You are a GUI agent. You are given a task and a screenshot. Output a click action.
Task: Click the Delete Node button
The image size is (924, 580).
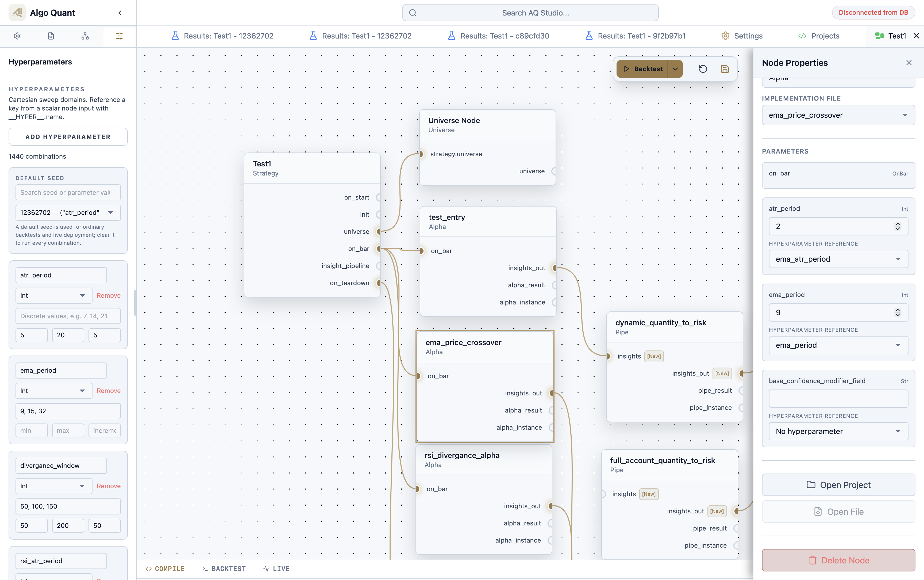coord(838,560)
